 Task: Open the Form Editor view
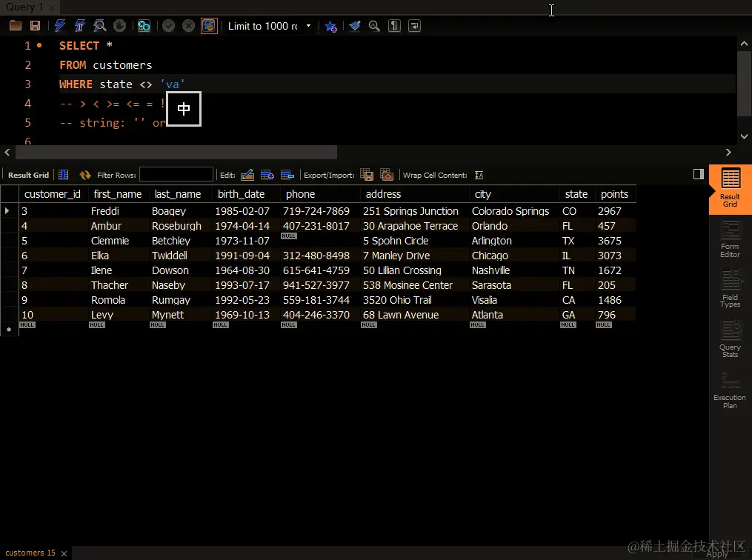[730, 239]
